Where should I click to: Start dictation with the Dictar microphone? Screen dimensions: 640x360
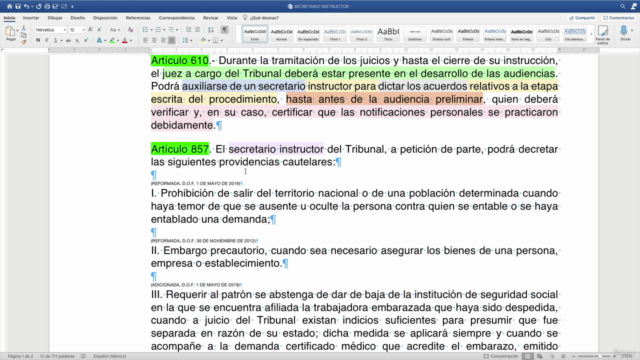tap(624, 33)
